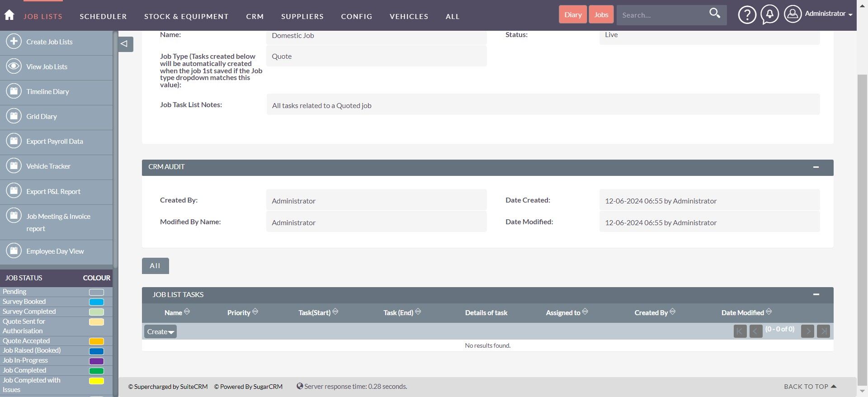Click the Supercharged by SuiteCRM link

[x=168, y=387]
